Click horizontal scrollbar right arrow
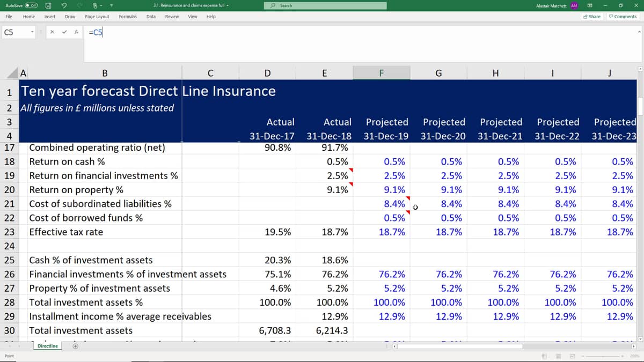The width and height of the screenshot is (644, 362). tap(634, 346)
